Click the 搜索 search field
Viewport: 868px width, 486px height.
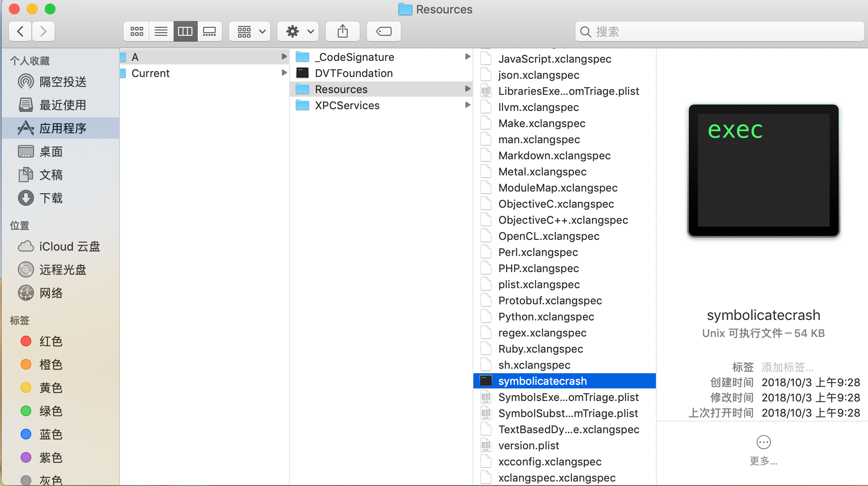[719, 31]
